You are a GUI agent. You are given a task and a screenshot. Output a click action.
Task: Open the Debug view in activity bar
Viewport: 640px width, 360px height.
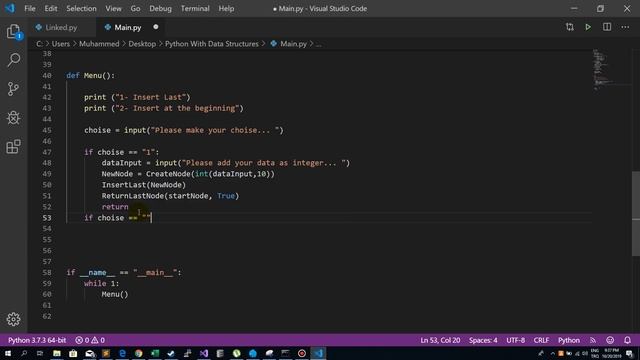coord(13,118)
